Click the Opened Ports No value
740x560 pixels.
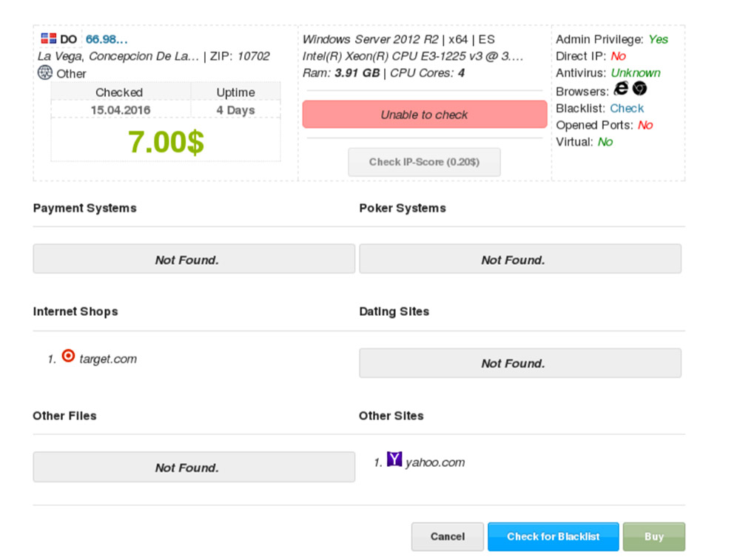[645, 125]
